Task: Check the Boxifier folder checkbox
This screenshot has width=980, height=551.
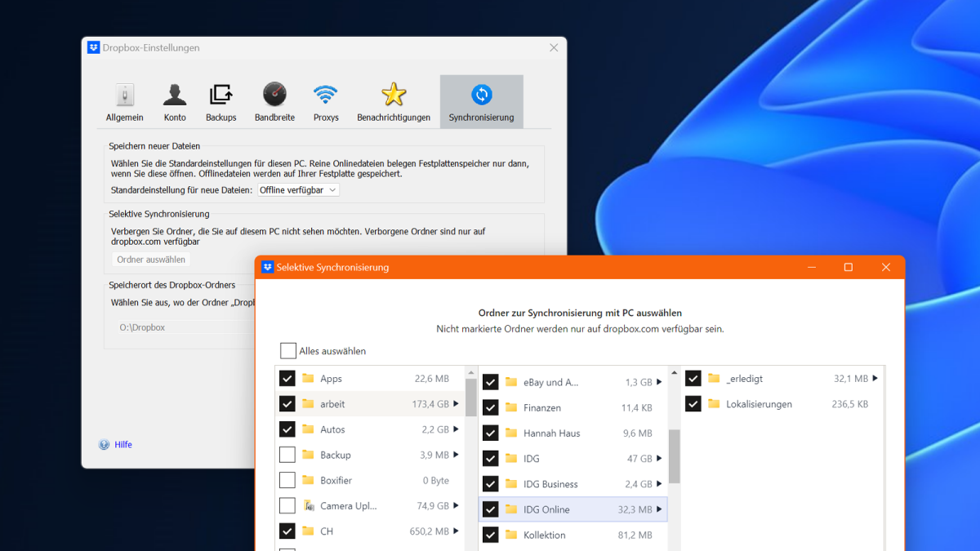Action: point(287,480)
